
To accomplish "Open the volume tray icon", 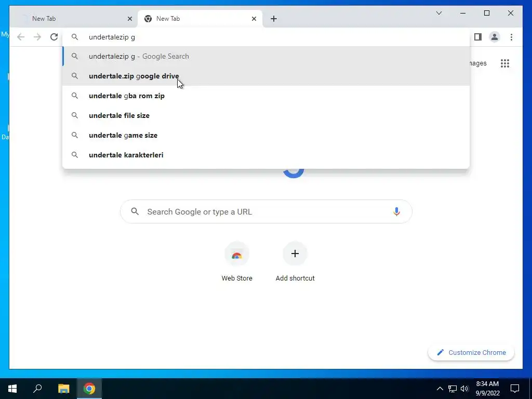I will 464,389.
